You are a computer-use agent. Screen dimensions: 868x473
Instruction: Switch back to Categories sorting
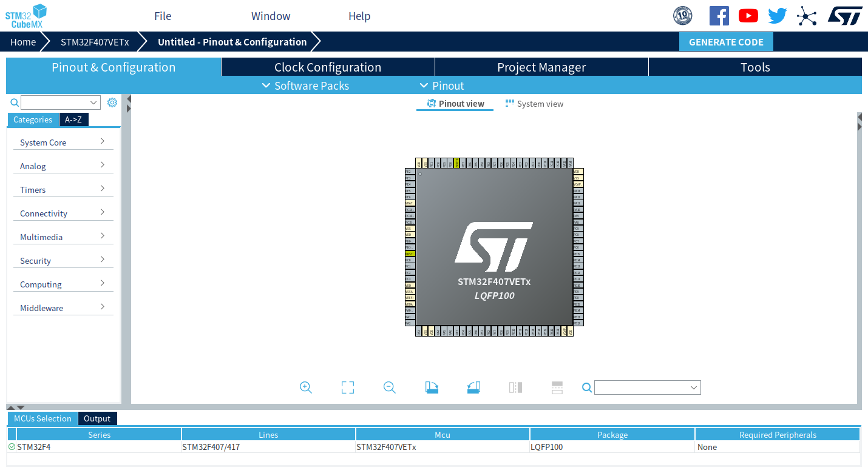point(33,119)
